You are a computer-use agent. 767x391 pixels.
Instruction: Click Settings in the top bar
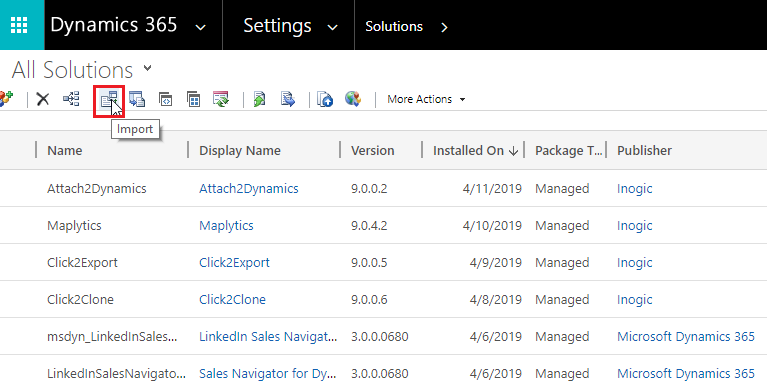277,25
